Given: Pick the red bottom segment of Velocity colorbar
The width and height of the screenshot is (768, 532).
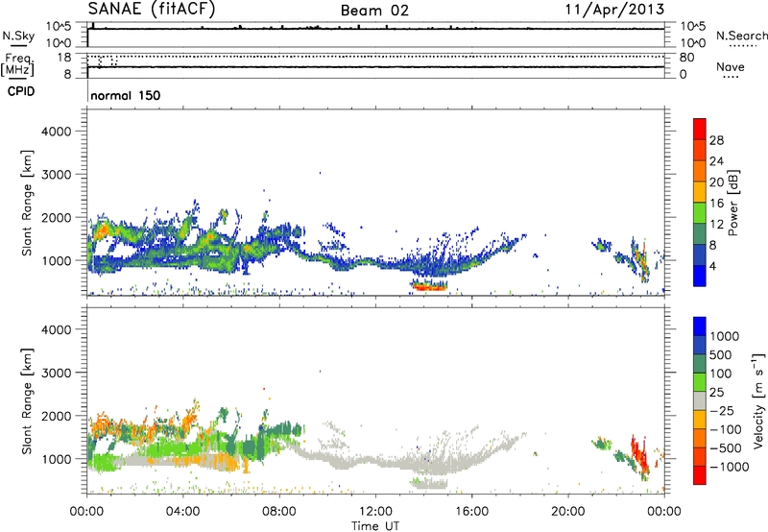Looking at the screenshot, I should (x=700, y=475).
